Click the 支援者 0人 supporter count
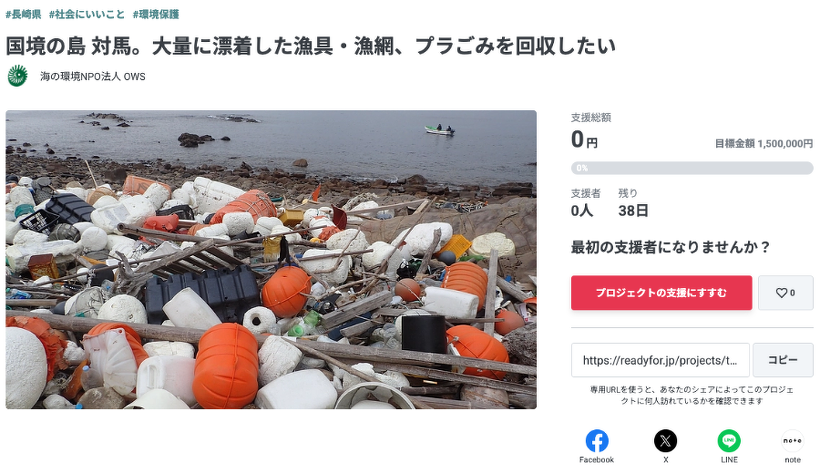 [585, 203]
